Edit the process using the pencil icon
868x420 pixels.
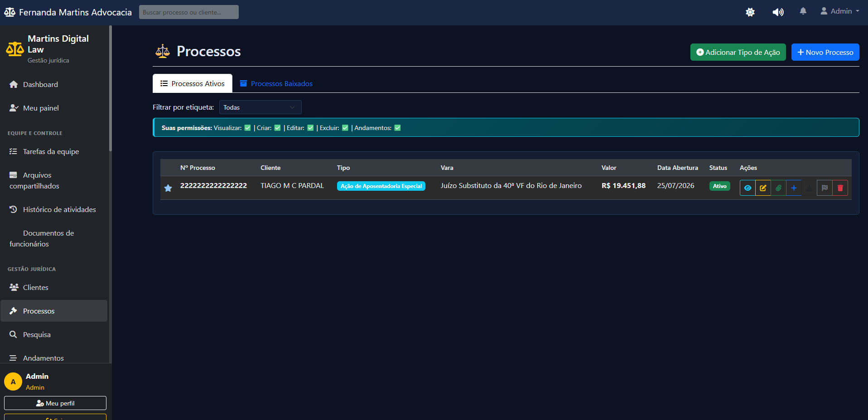[763, 188]
